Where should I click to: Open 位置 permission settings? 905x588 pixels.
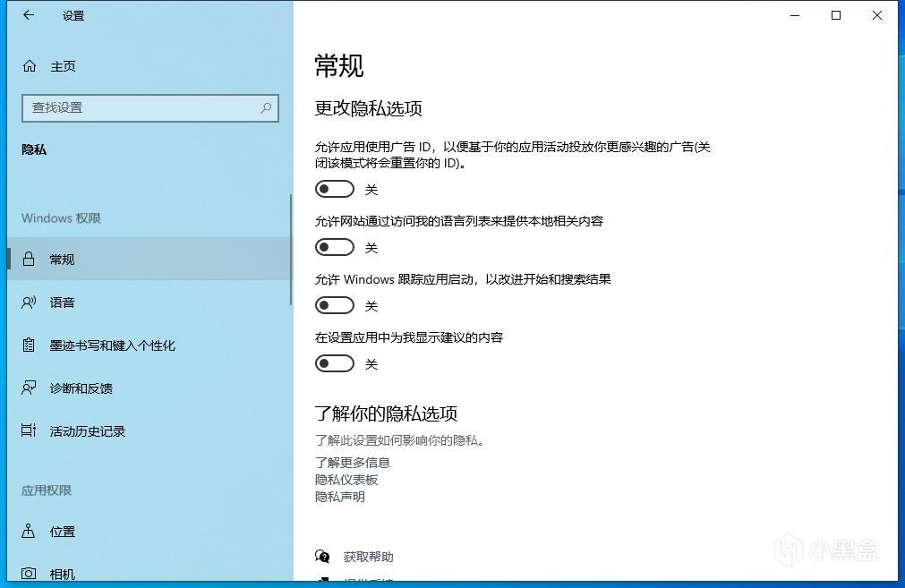[149, 531]
